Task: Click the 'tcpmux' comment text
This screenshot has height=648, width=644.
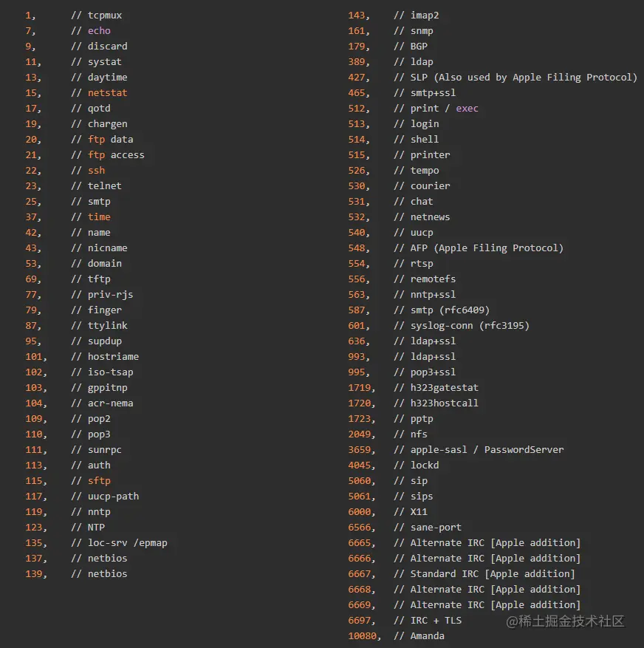Action: (x=105, y=16)
